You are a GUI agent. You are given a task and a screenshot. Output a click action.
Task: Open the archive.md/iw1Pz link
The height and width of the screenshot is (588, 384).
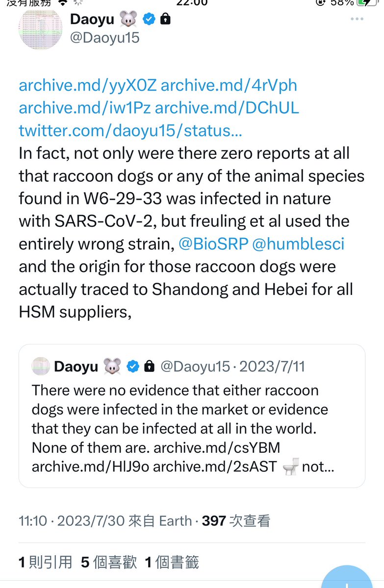coord(84,108)
